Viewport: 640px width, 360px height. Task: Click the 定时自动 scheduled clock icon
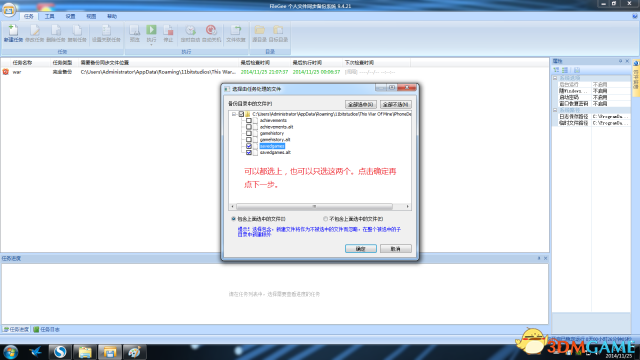[x=190, y=33]
